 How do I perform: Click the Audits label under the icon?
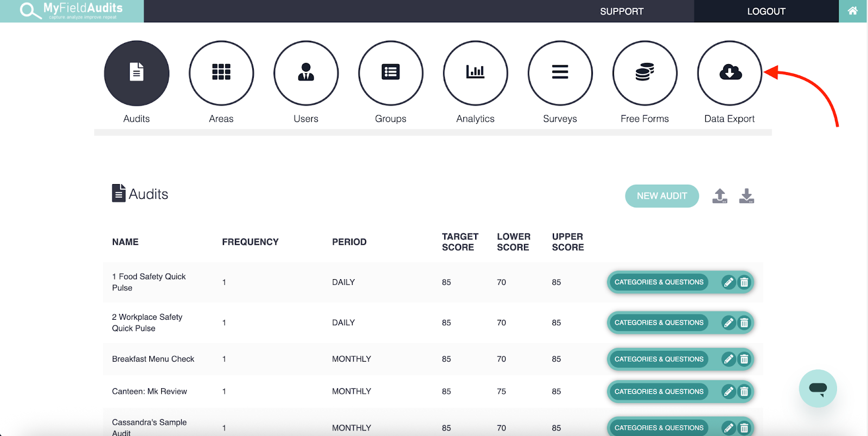[x=137, y=119]
